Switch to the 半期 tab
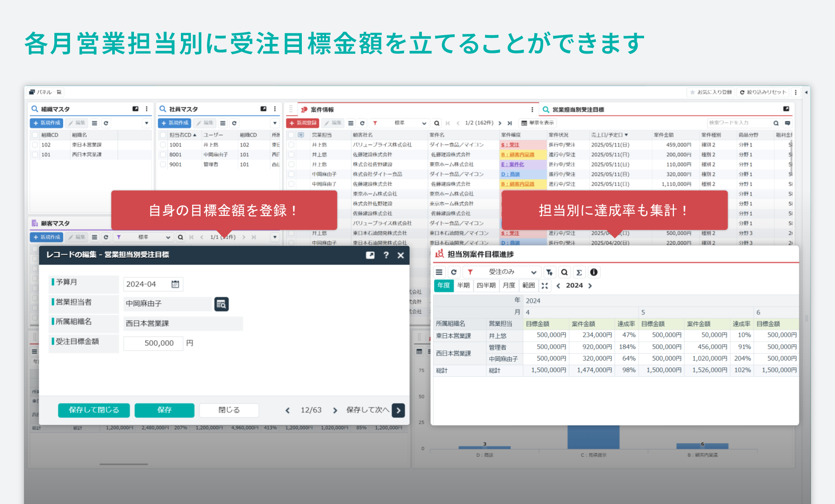This screenshot has height=504, width=835. 464,285
